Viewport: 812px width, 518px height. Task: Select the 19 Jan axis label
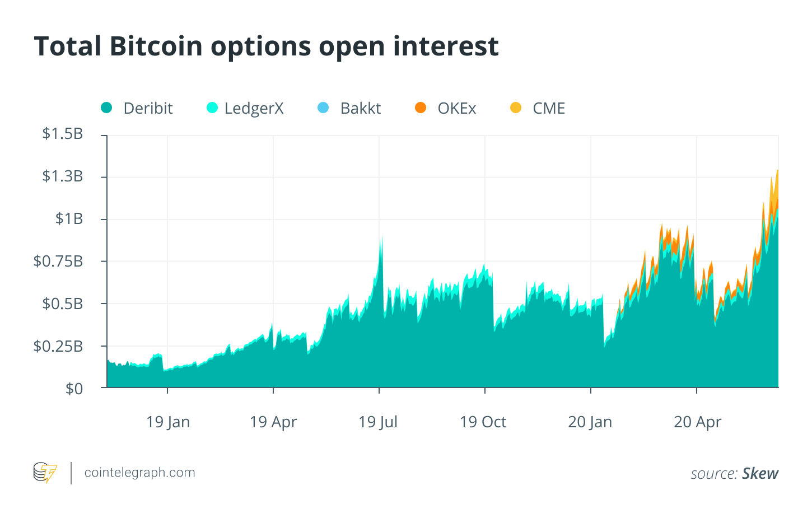coord(168,422)
